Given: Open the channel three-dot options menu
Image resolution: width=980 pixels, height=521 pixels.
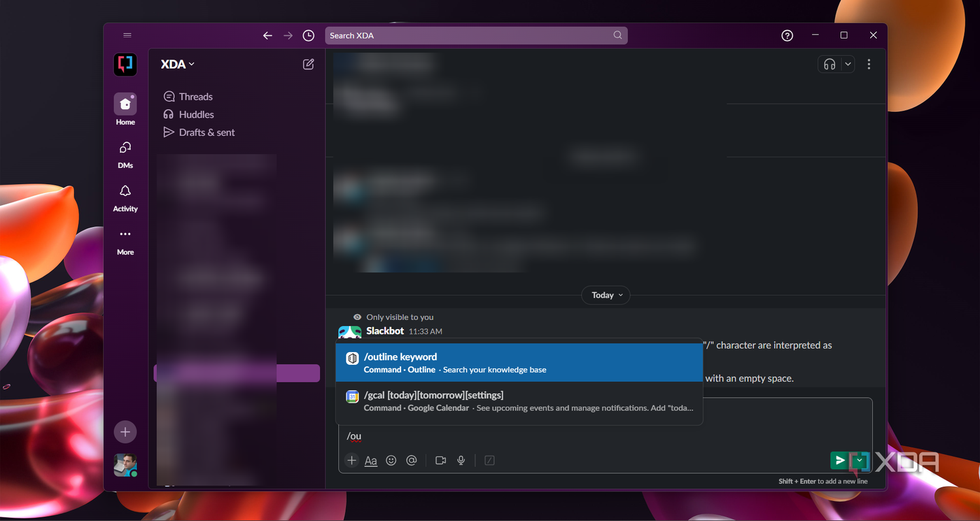Looking at the screenshot, I should pos(869,64).
